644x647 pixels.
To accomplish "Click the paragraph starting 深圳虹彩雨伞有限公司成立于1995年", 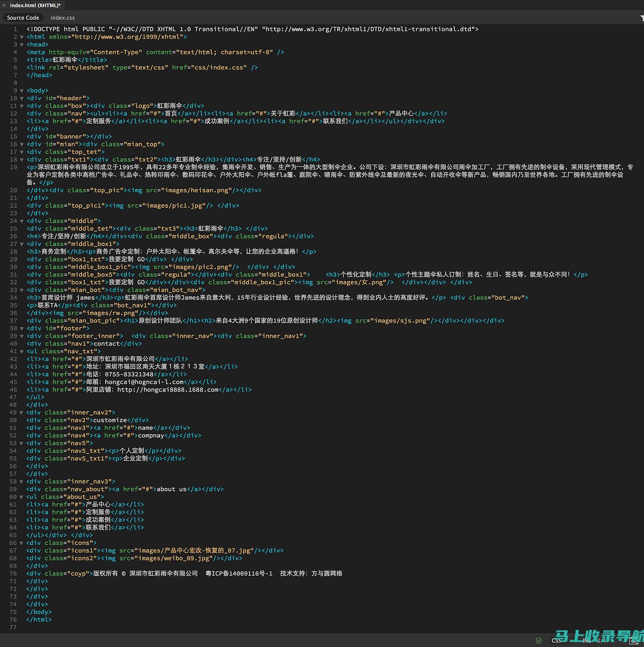I will click(x=330, y=175).
